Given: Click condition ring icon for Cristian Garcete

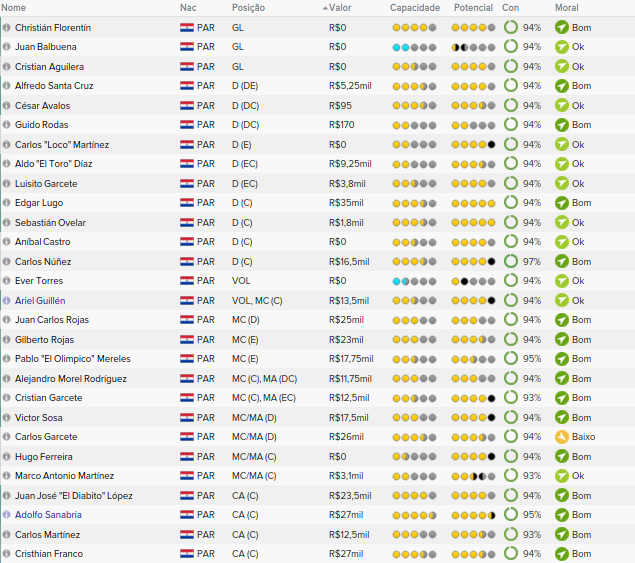Looking at the screenshot, I should [511, 397].
